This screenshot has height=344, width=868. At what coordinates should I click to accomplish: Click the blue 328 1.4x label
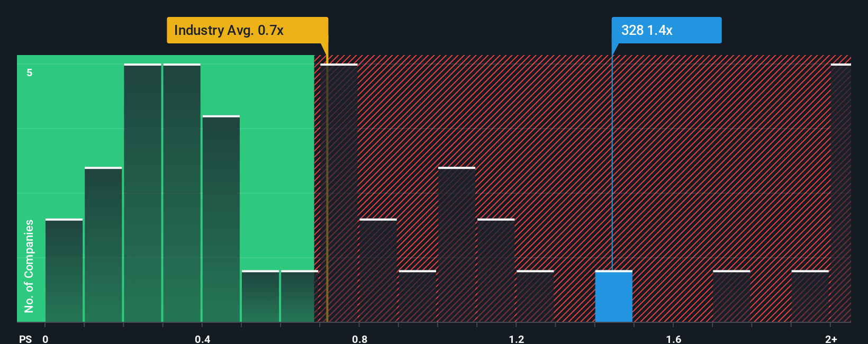(666, 30)
